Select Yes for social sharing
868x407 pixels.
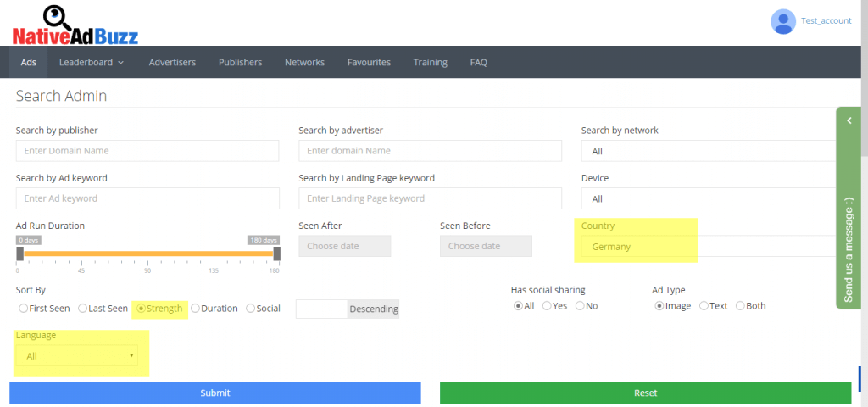(x=547, y=305)
